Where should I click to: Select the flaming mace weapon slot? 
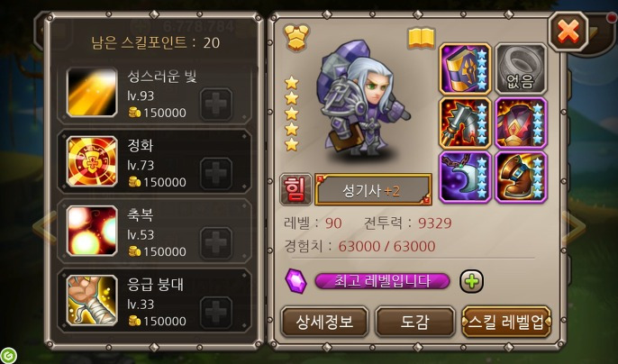tap(465, 123)
